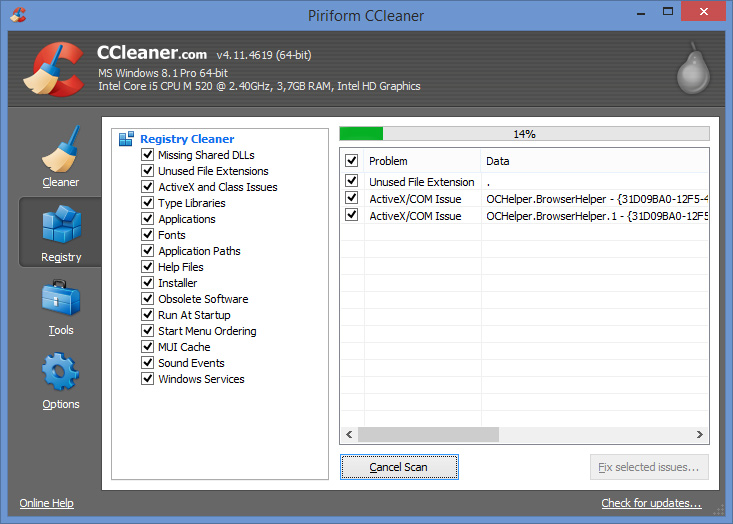Switch to the Options tab label

(x=61, y=404)
